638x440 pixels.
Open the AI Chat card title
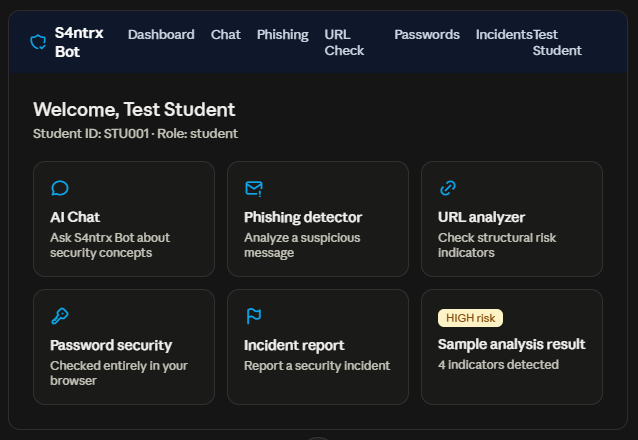(75, 217)
